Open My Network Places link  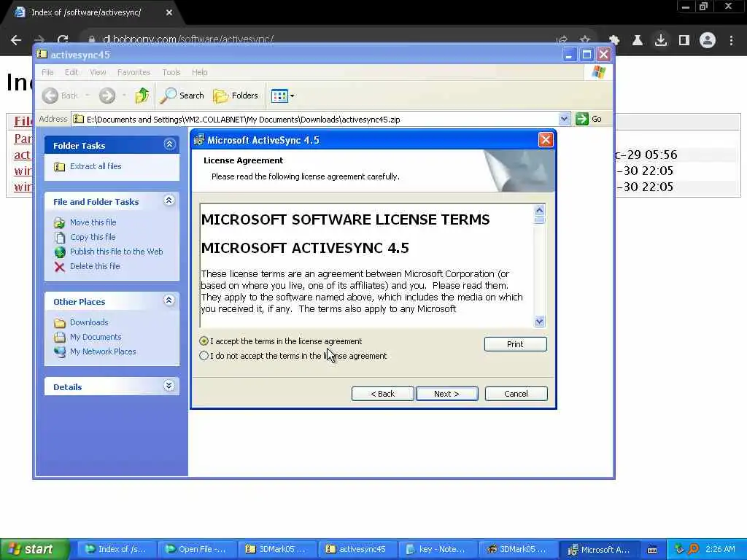pyautogui.click(x=103, y=351)
